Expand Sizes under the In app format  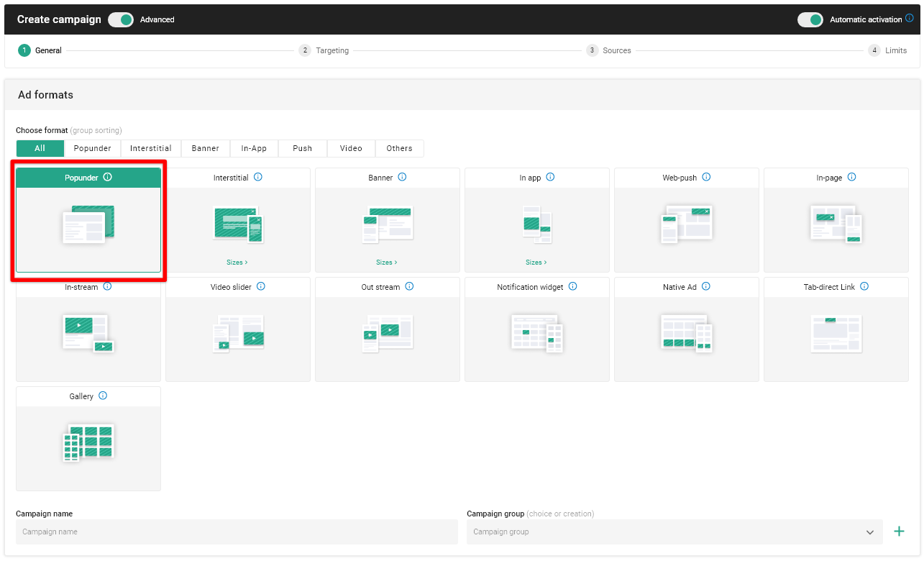[x=536, y=263]
